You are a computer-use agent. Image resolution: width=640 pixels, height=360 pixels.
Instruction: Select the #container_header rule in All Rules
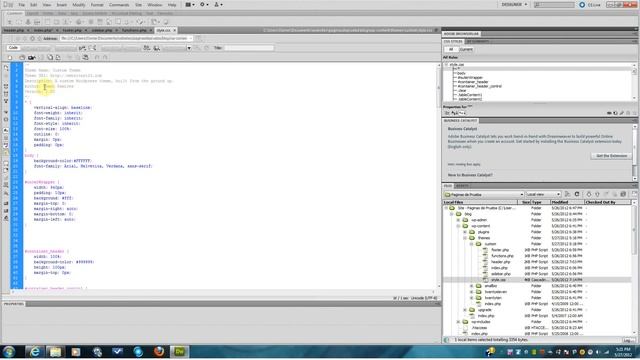click(x=473, y=82)
